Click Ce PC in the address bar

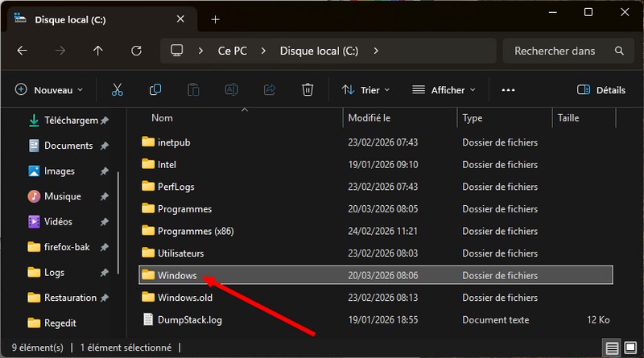[233, 51]
